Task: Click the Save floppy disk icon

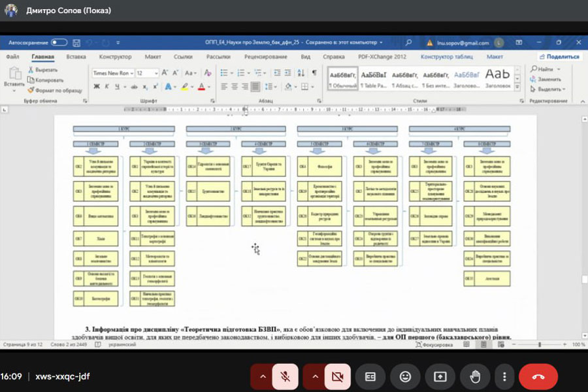Action: tap(76, 42)
